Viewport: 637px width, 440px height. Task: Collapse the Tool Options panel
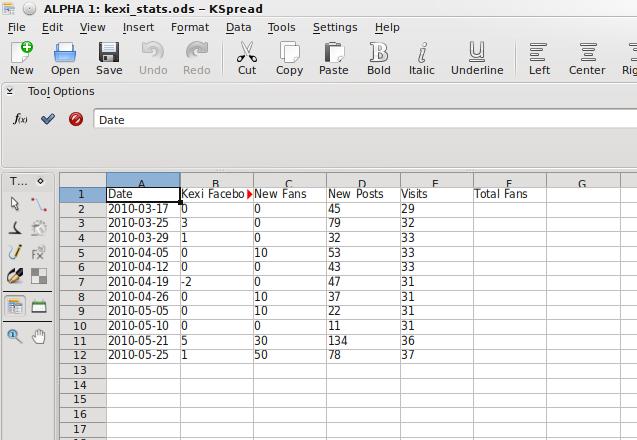[x=10, y=91]
